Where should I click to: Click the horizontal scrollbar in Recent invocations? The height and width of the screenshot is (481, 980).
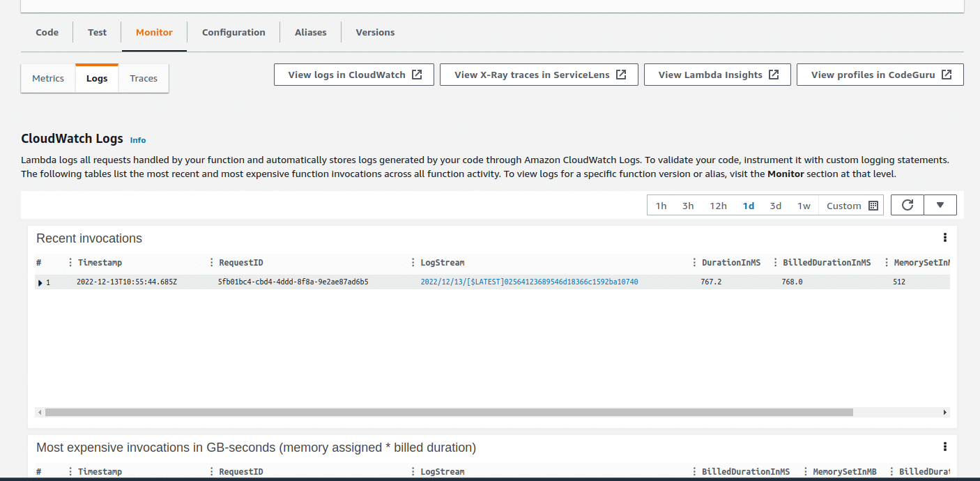(446, 412)
